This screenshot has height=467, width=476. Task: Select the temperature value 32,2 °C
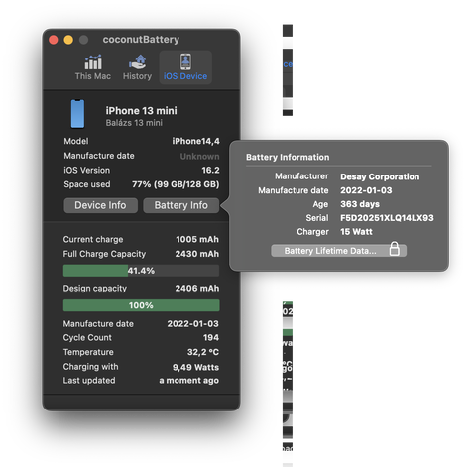tap(203, 352)
